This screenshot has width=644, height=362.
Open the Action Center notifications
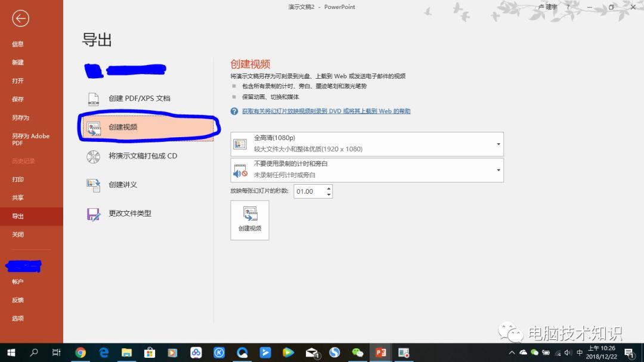click(629, 352)
